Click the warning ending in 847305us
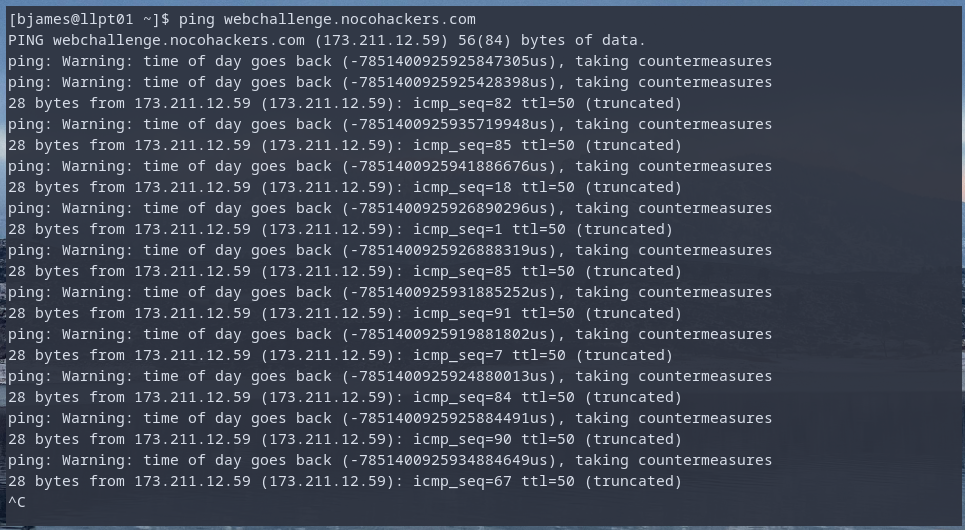The height and width of the screenshot is (530, 965). click(389, 61)
